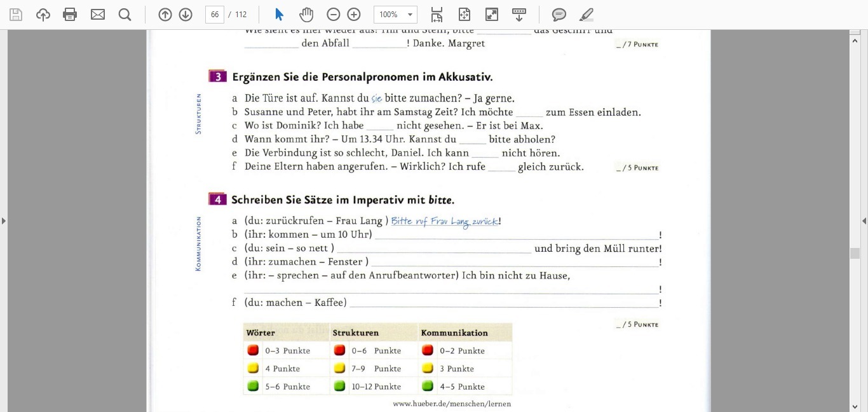Click the purple exercise number 3 badge

[x=217, y=76]
